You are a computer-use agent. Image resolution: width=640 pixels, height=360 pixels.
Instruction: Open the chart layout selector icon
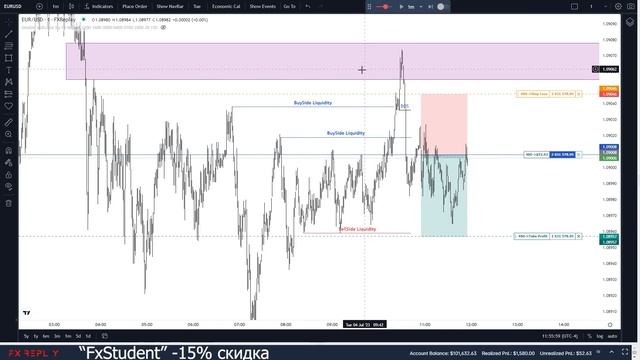(574, 7)
